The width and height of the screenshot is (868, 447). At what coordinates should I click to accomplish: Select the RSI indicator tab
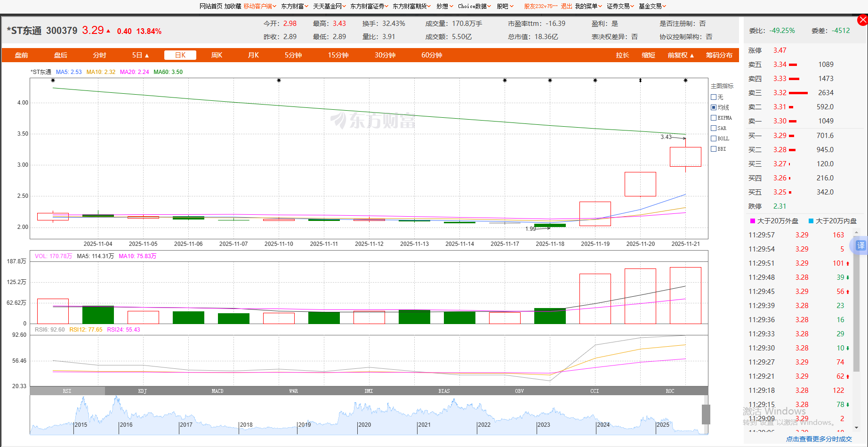(67, 391)
